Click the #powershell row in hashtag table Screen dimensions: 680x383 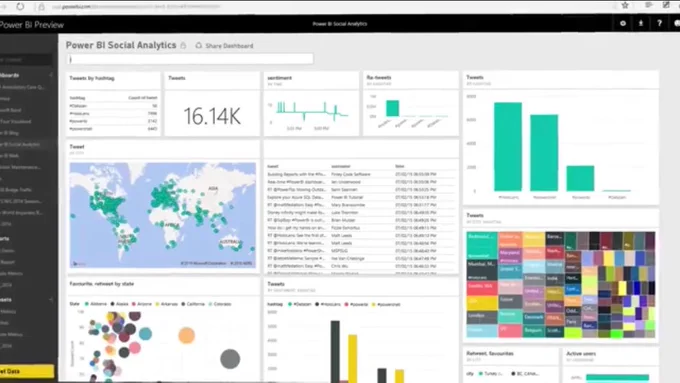(x=113, y=129)
